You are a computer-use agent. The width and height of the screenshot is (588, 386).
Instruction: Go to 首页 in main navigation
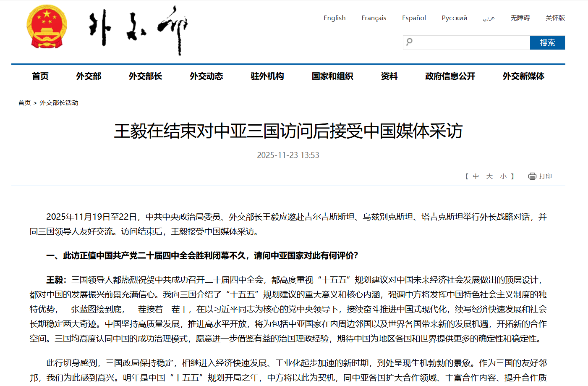click(40, 76)
